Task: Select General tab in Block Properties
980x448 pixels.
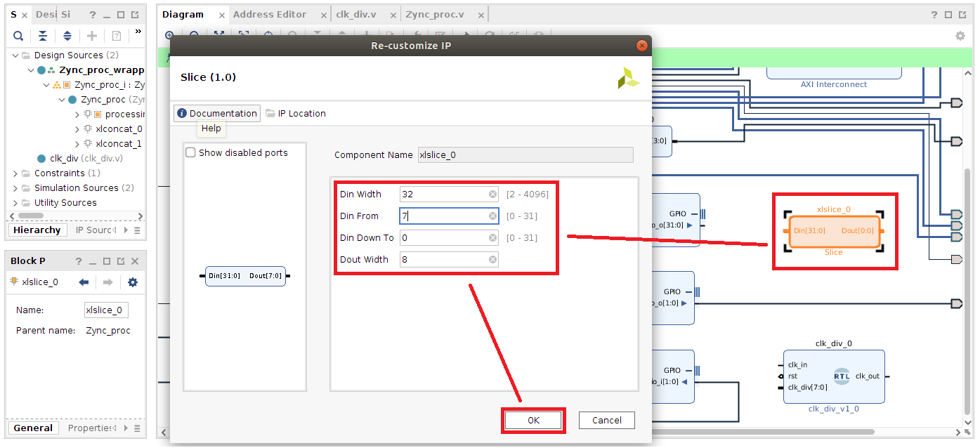Action: (x=33, y=428)
